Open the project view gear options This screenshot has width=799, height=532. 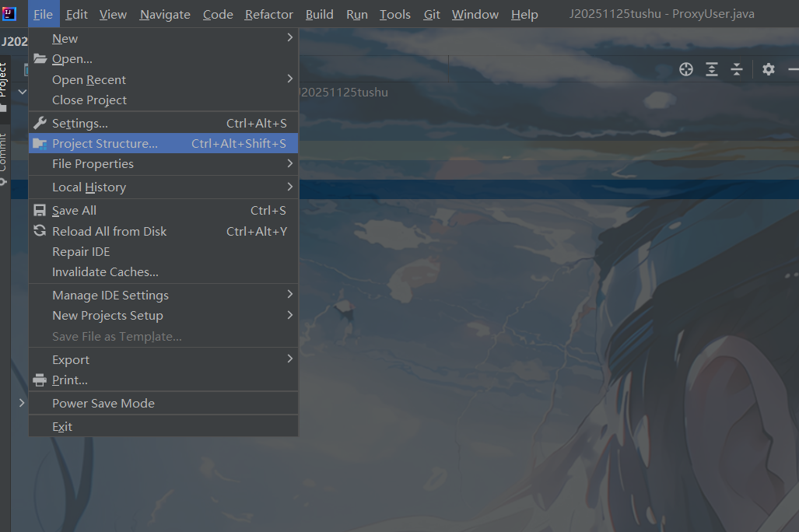click(x=769, y=69)
